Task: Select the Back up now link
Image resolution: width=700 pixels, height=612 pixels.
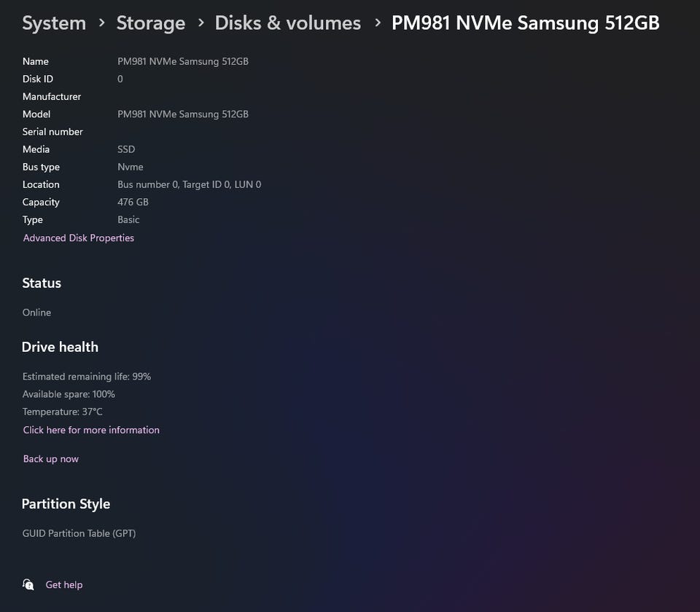Action: click(51, 459)
